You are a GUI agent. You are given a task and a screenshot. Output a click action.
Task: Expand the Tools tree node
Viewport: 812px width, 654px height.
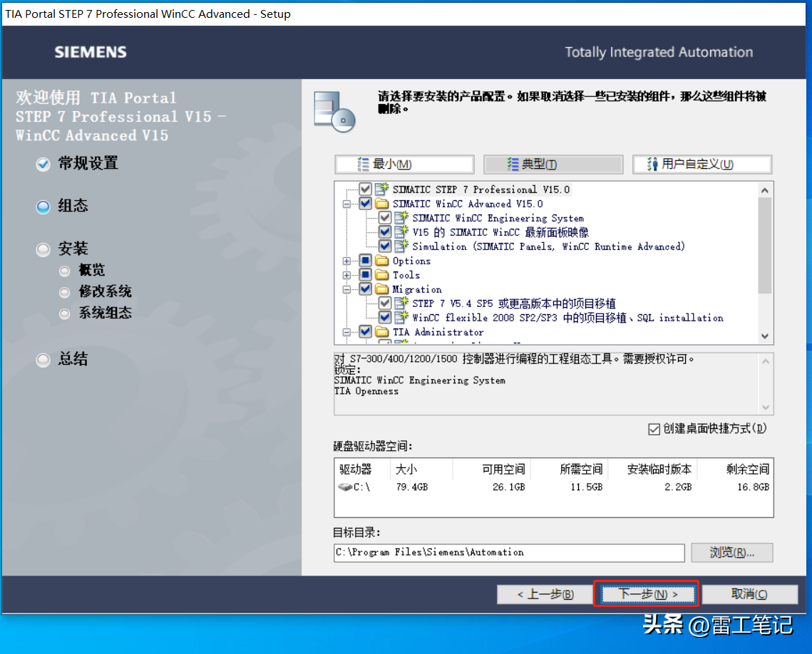[x=347, y=275]
